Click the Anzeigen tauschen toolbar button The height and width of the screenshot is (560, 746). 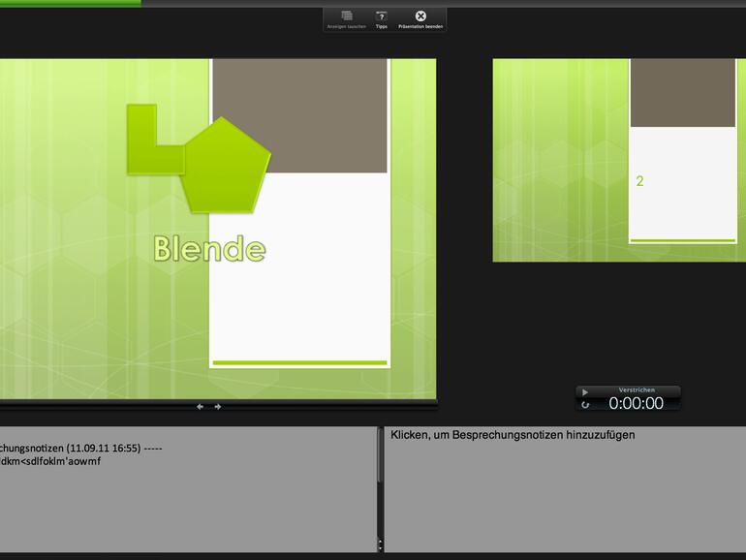(347, 19)
